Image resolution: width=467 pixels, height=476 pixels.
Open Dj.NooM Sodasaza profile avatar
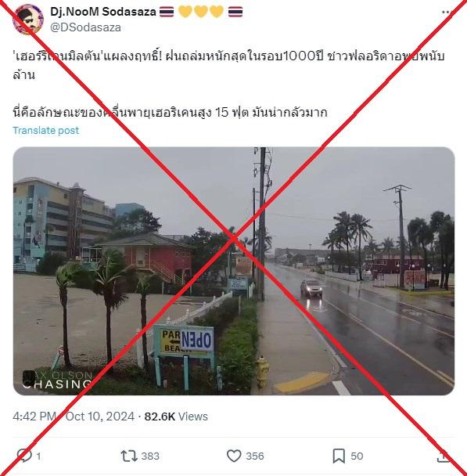27,20
